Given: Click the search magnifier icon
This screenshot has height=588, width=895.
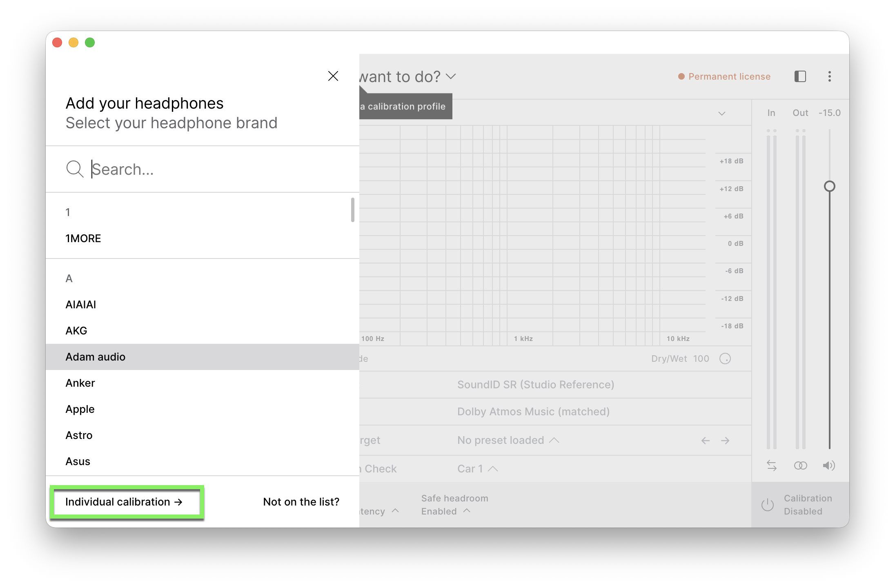Looking at the screenshot, I should click(75, 169).
